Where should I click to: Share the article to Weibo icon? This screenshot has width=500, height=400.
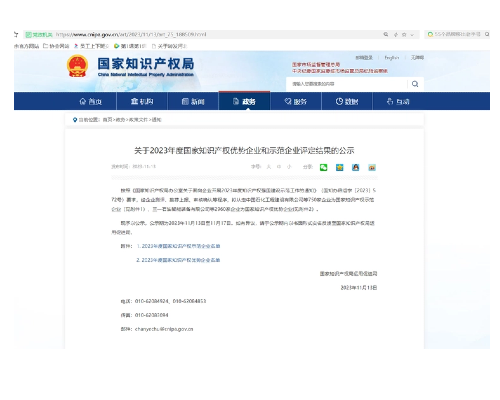372,167
